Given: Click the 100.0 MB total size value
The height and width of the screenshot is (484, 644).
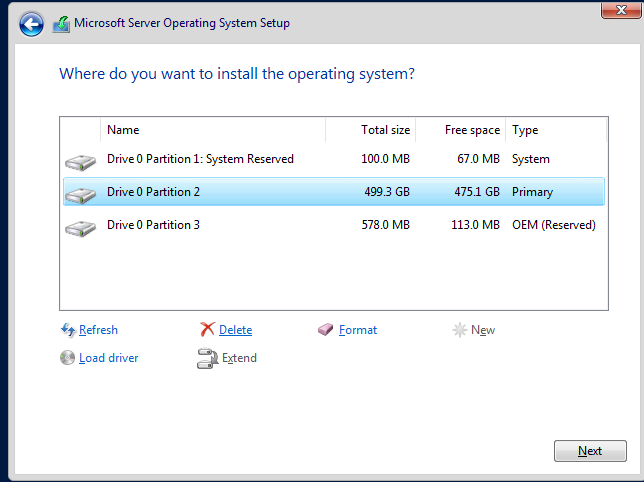Looking at the screenshot, I should [x=385, y=159].
